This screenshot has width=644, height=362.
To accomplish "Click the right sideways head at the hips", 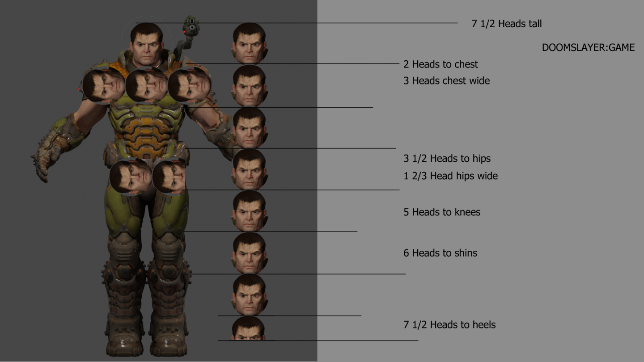I will 169,177.
